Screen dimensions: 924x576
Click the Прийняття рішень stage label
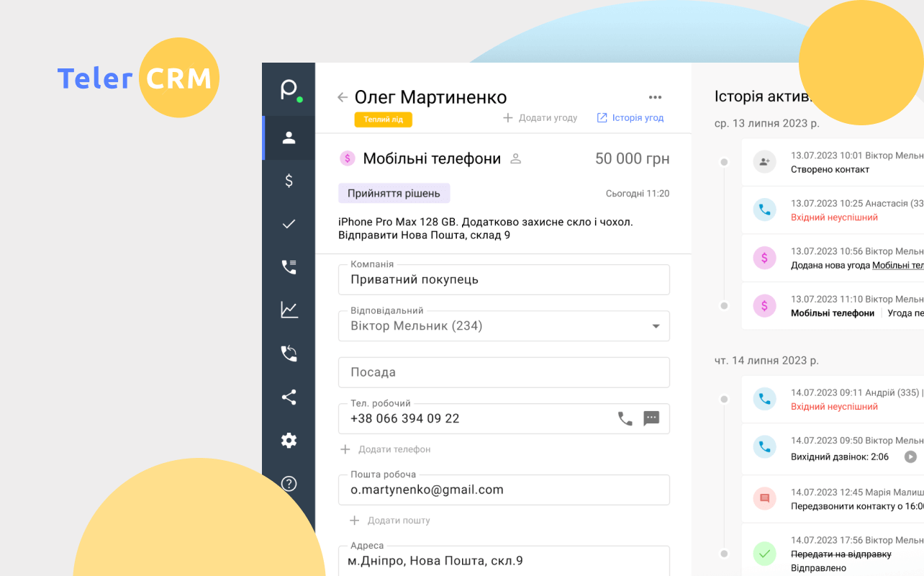pos(394,193)
